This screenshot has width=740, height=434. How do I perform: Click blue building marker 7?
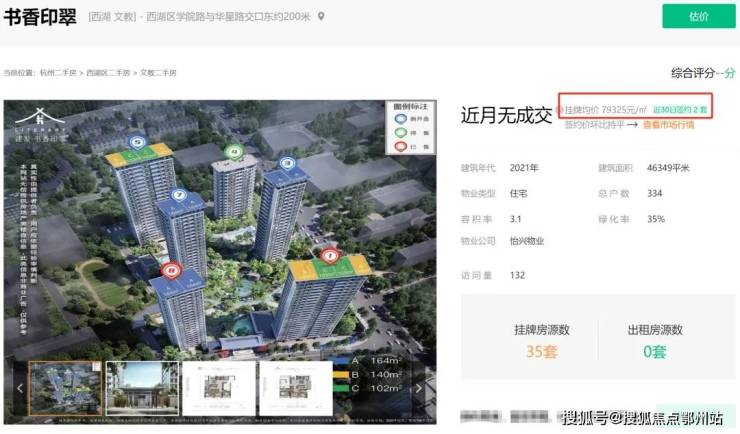178,195
